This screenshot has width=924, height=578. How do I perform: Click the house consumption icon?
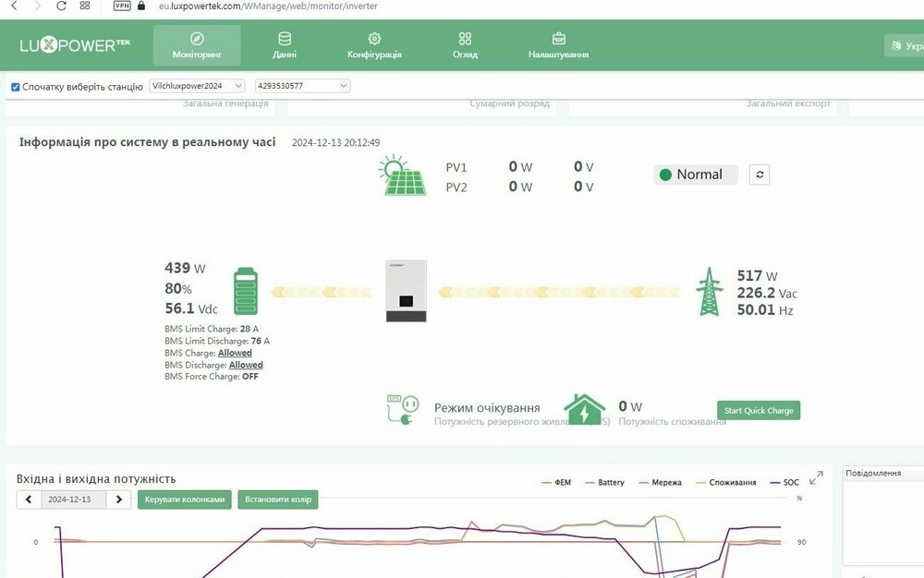(x=585, y=408)
